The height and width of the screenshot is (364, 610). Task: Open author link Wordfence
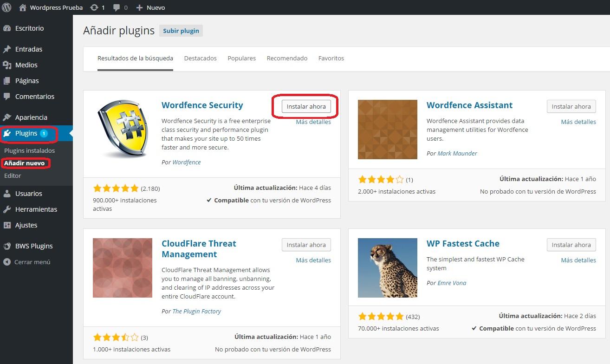click(x=187, y=162)
